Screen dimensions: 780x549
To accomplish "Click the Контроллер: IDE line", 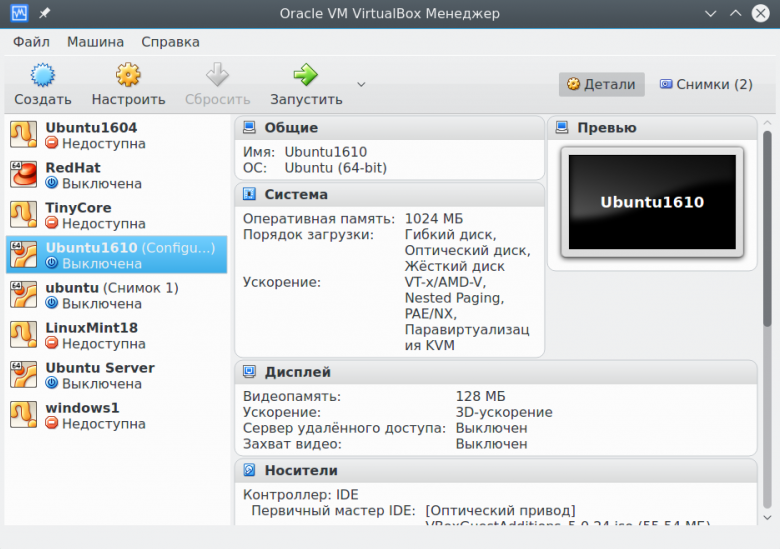I will coord(300,495).
